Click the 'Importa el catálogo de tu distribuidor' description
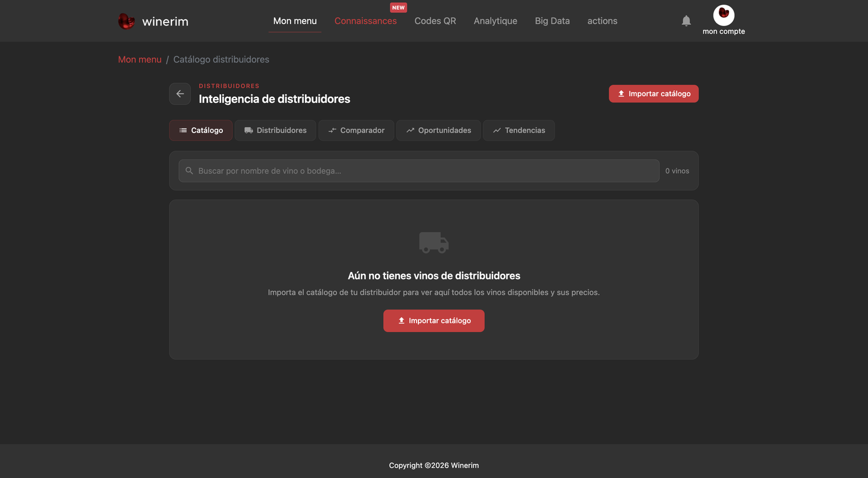This screenshot has width=868, height=478. (434, 292)
